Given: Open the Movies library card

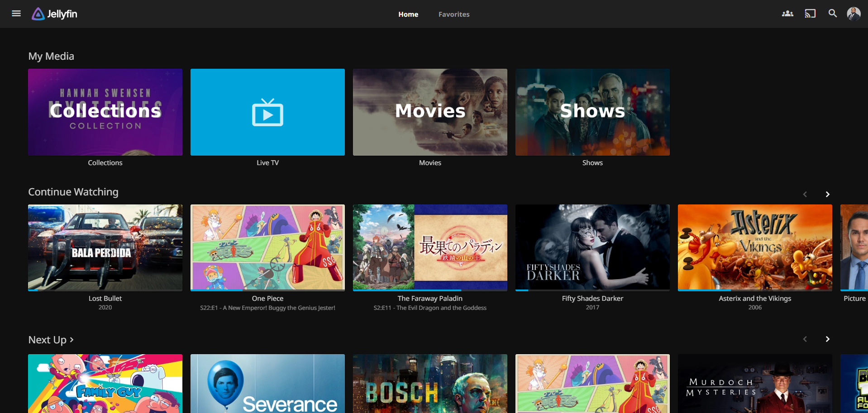Looking at the screenshot, I should coord(430,112).
